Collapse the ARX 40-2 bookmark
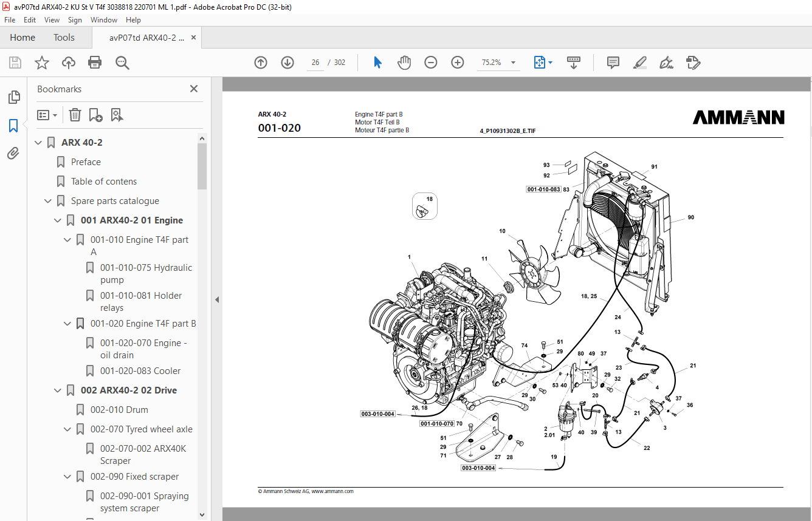812x521 pixels. pyautogui.click(x=39, y=143)
